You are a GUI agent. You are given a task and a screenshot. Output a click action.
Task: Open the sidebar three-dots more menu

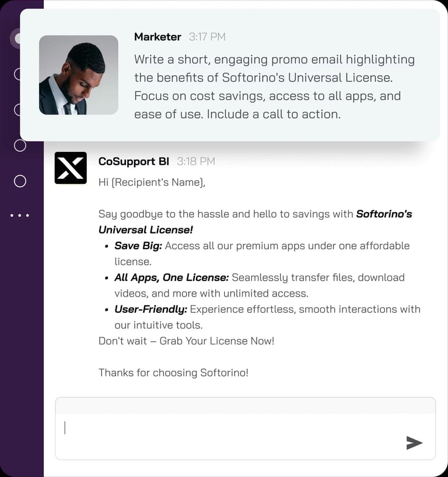[x=20, y=215]
